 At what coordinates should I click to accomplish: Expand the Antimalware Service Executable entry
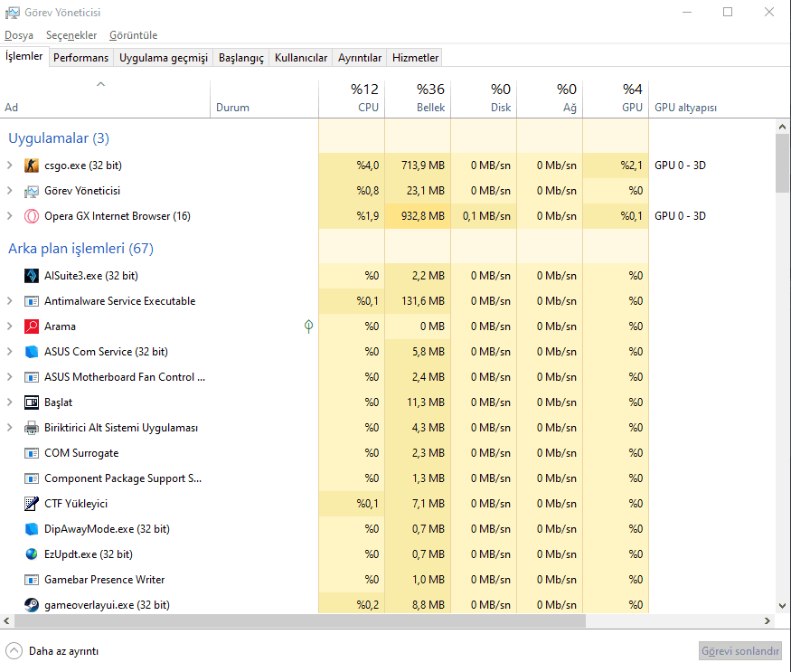(x=10, y=301)
